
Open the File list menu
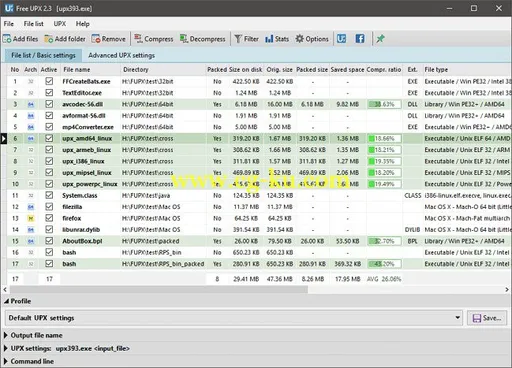point(33,24)
